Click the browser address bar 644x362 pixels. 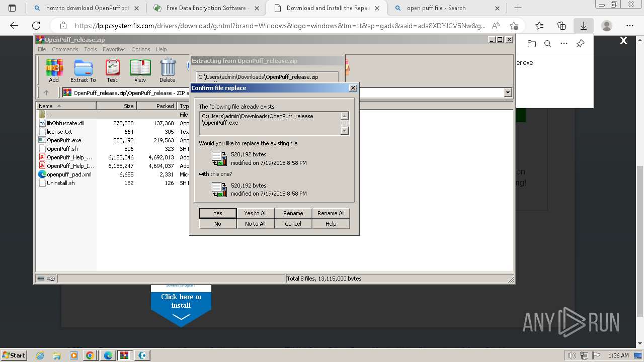pos(280,26)
